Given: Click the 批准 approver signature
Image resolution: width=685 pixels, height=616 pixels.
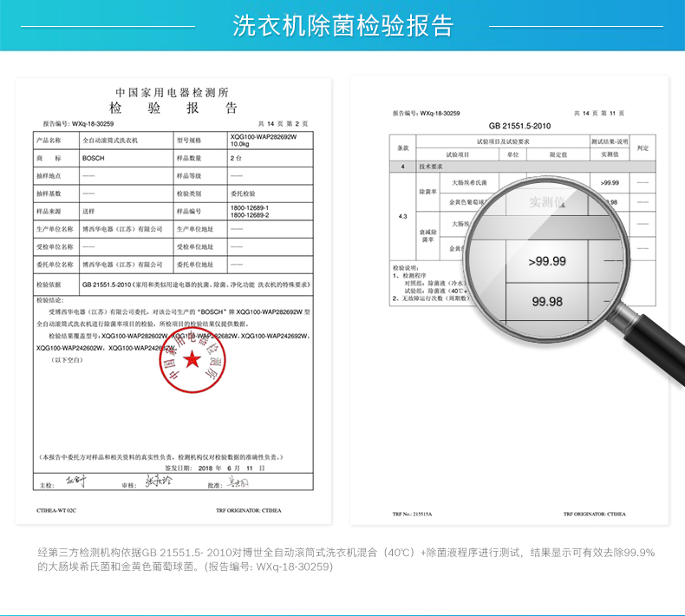Looking at the screenshot, I should point(238,482).
